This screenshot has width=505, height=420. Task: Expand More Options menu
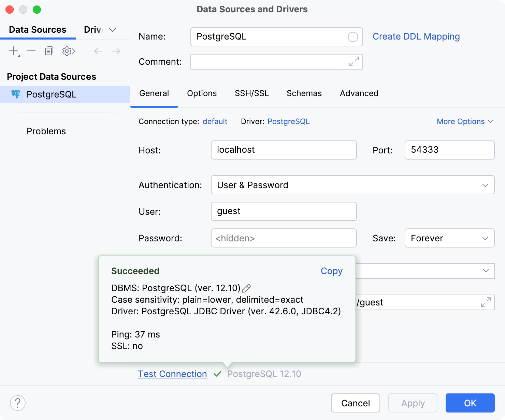click(x=465, y=122)
